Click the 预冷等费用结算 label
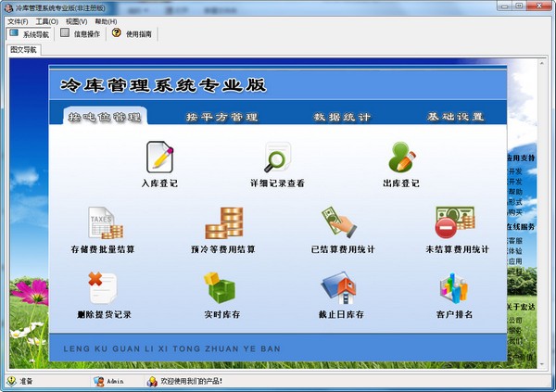556x392 pixels. click(x=223, y=249)
